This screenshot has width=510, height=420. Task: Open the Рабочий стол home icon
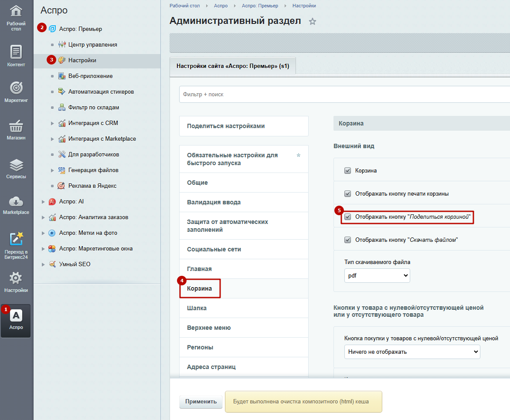[16, 11]
